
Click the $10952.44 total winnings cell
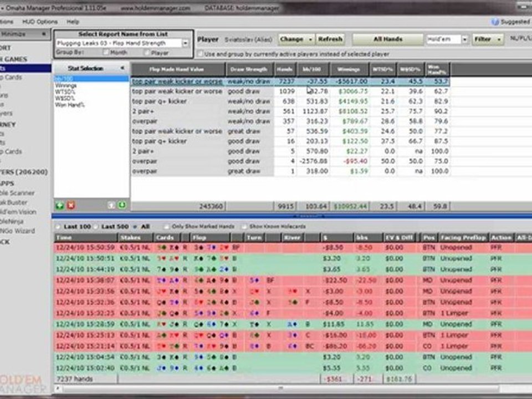pyautogui.click(x=350, y=206)
